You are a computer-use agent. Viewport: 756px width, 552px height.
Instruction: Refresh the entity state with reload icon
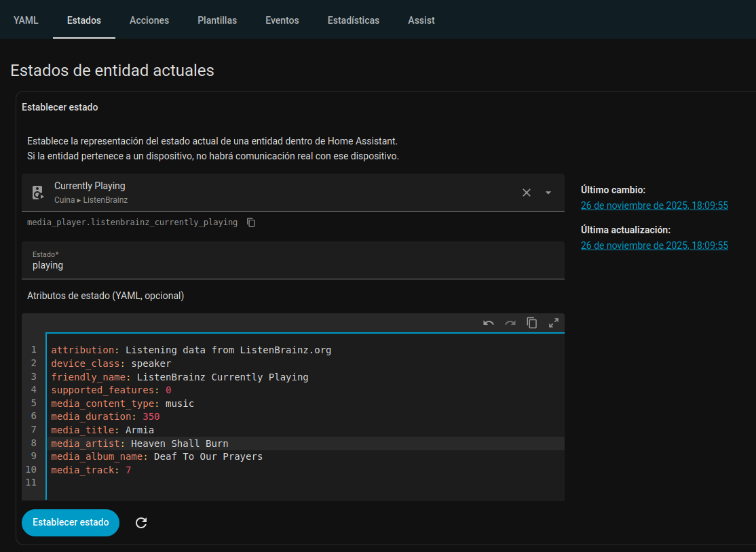(141, 523)
